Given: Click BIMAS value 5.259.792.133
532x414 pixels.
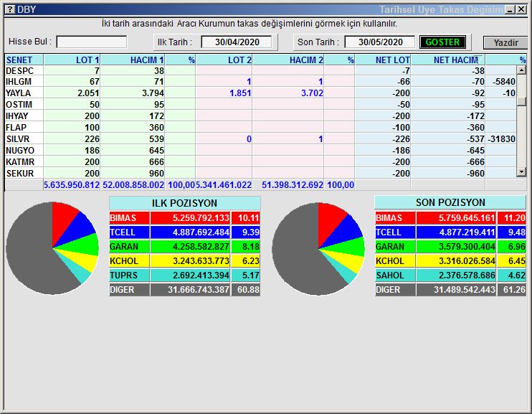Looking at the screenshot, I should point(201,218).
